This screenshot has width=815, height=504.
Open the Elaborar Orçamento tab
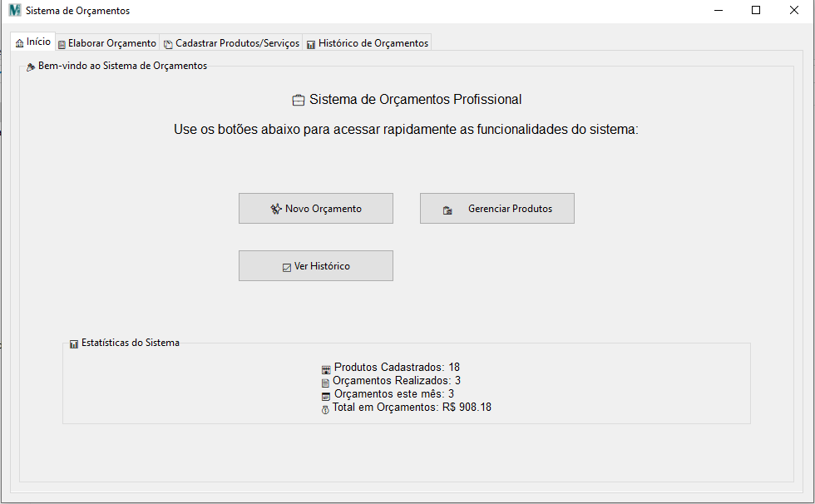pyautogui.click(x=107, y=43)
